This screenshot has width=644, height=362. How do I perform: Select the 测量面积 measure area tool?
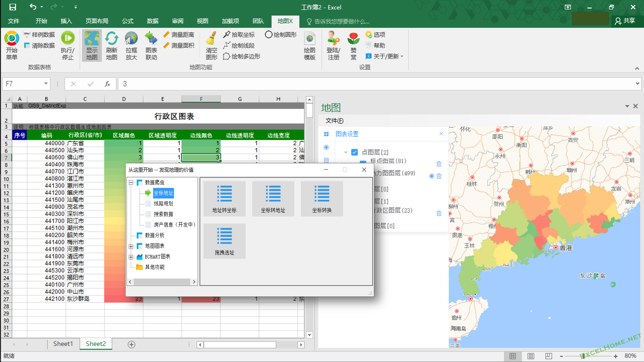click(179, 46)
